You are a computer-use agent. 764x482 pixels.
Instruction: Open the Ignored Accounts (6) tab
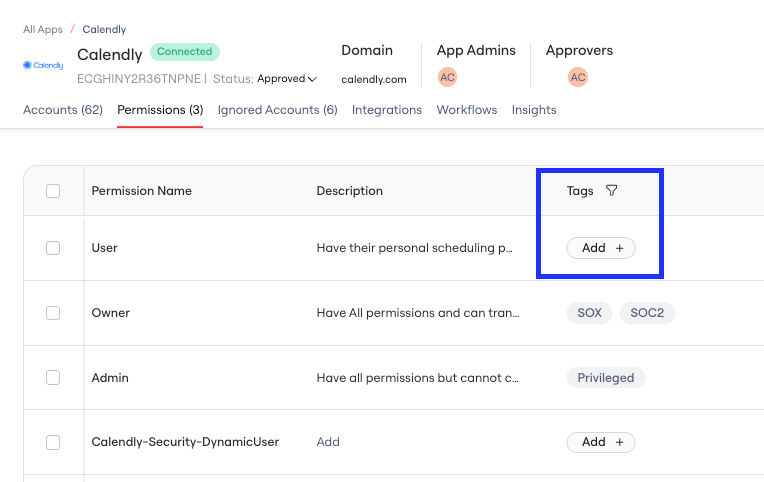pyautogui.click(x=277, y=110)
